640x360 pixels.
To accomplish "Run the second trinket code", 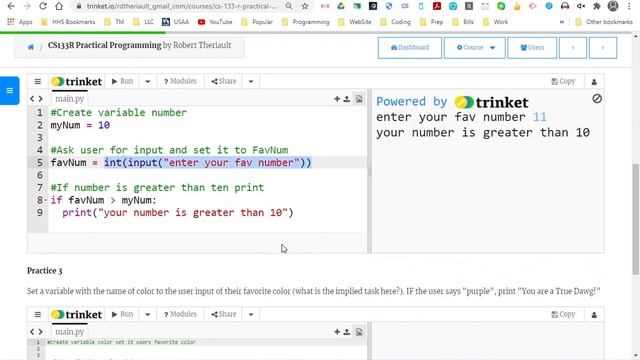I will pos(122,314).
